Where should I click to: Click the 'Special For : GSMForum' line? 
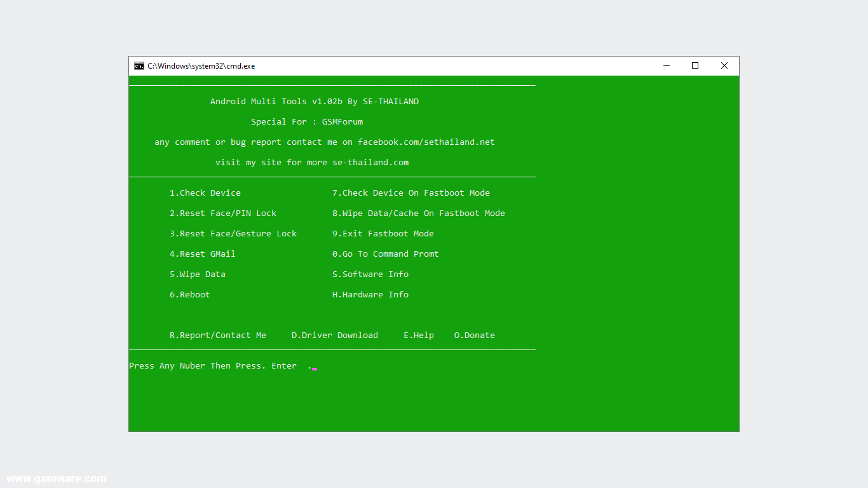(307, 122)
